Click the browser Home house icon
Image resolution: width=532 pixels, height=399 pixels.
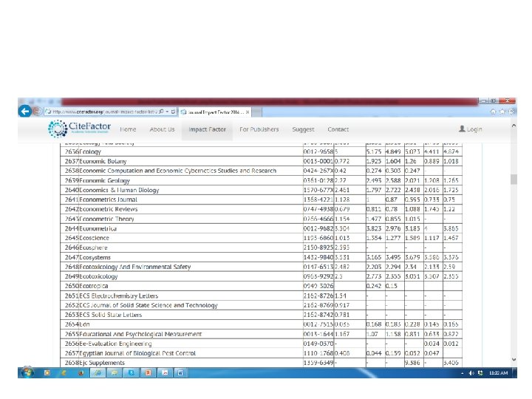click(x=494, y=112)
